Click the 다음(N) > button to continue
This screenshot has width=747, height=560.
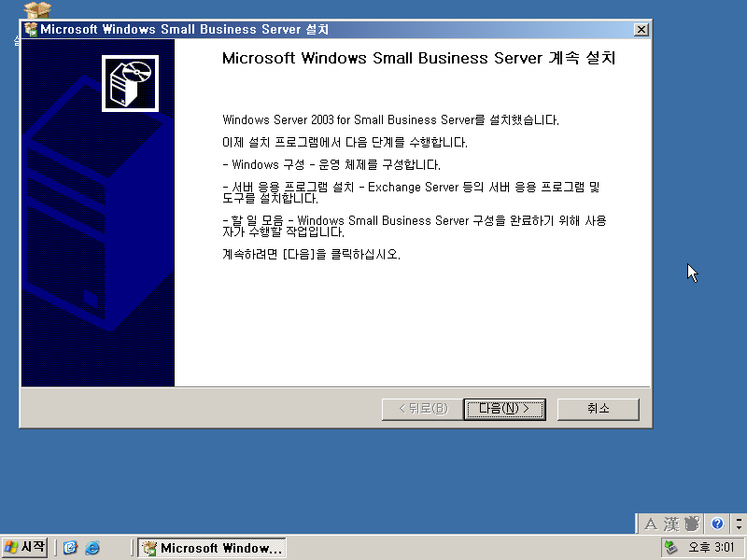point(504,409)
